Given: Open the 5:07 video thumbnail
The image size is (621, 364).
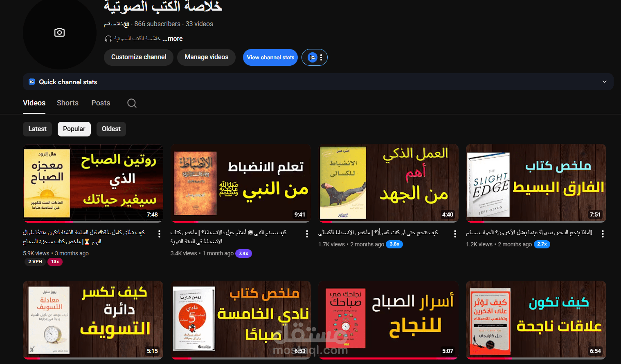Looking at the screenshot, I should [x=388, y=320].
